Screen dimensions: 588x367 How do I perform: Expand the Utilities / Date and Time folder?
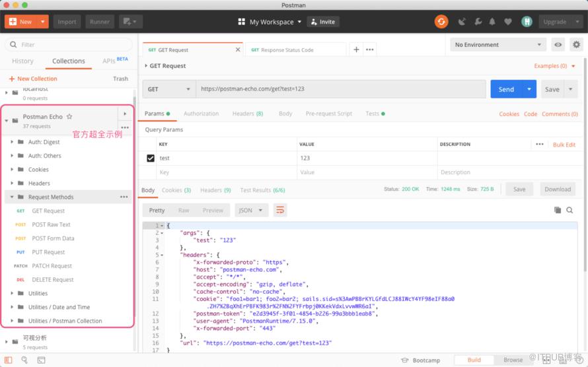pos(12,307)
